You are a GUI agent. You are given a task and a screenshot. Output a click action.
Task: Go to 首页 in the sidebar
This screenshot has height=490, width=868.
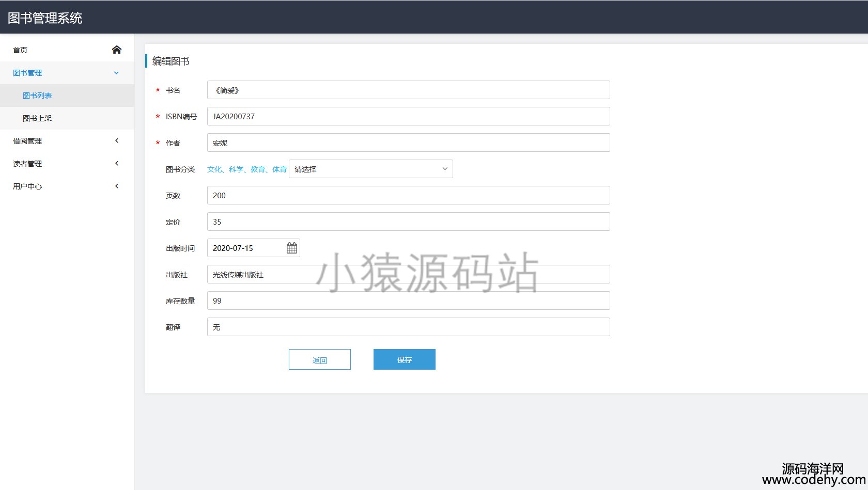[x=20, y=50]
